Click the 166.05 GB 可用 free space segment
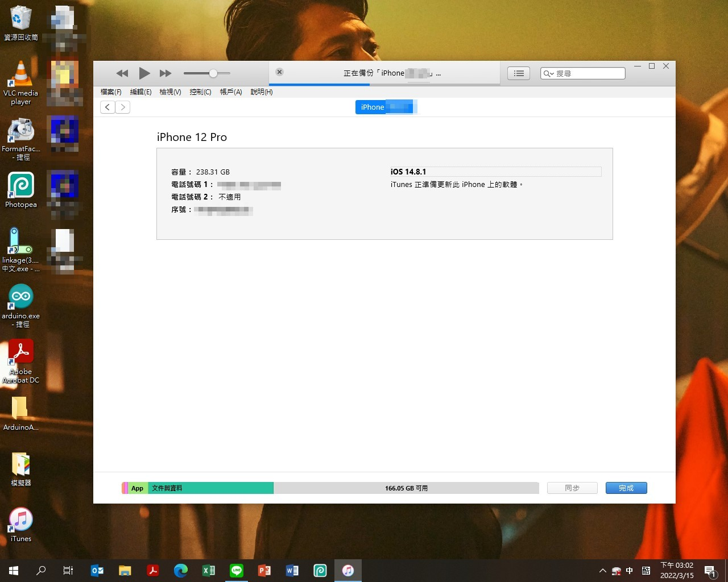The width and height of the screenshot is (728, 582). (406, 488)
